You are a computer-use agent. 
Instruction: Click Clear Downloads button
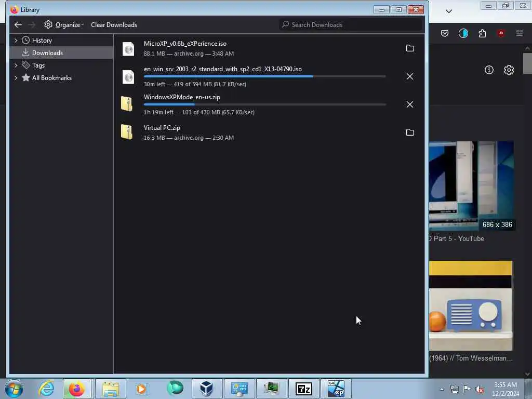pos(114,25)
